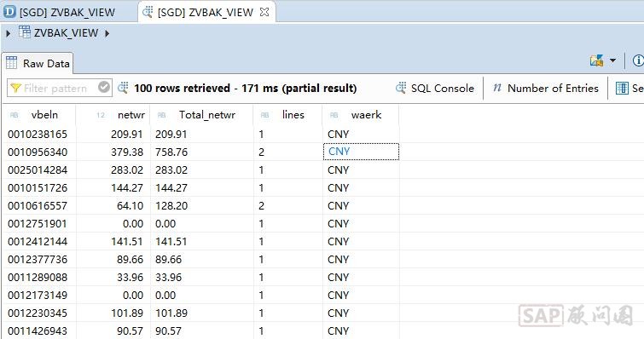Click the lines column header
Viewport: 644px width, 339px height.
point(288,115)
